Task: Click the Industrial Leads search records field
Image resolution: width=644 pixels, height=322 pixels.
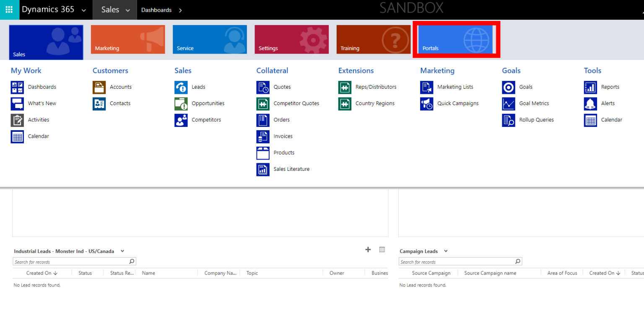Action: click(70, 262)
